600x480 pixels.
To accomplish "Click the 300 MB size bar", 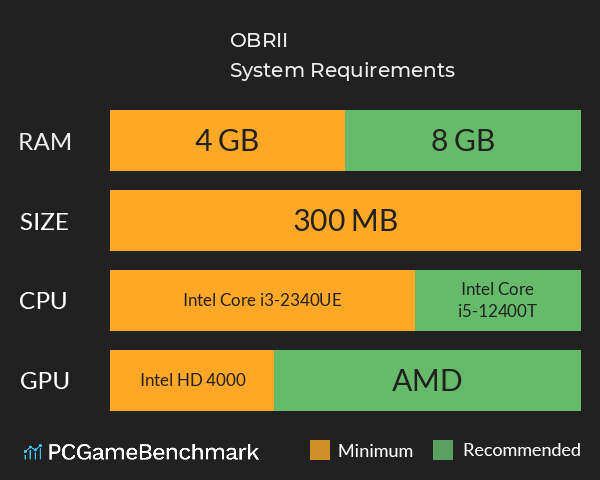I will 345,221.
